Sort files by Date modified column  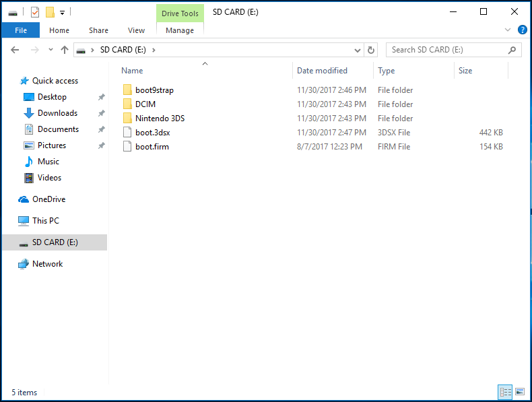click(x=322, y=71)
